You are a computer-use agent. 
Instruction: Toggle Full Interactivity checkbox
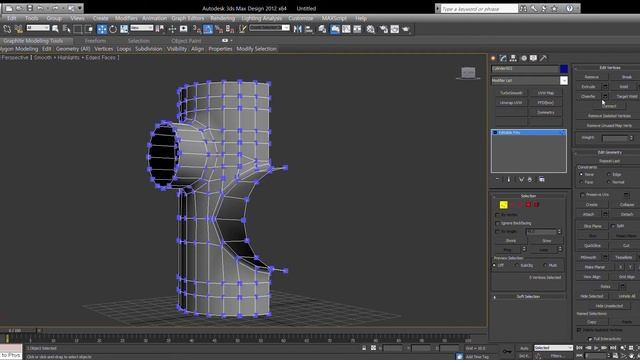coord(590,339)
